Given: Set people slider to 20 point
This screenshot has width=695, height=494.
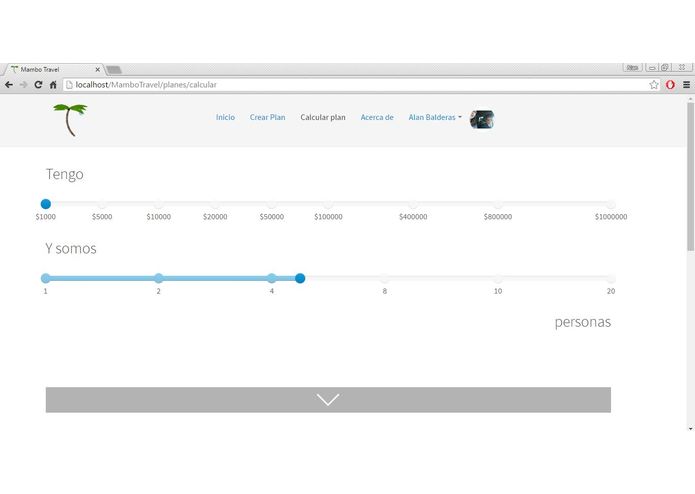Looking at the screenshot, I should [611, 278].
